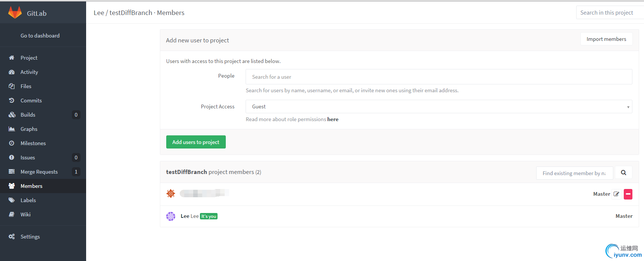
Task: Click the Search in this project box
Action: click(x=610, y=12)
